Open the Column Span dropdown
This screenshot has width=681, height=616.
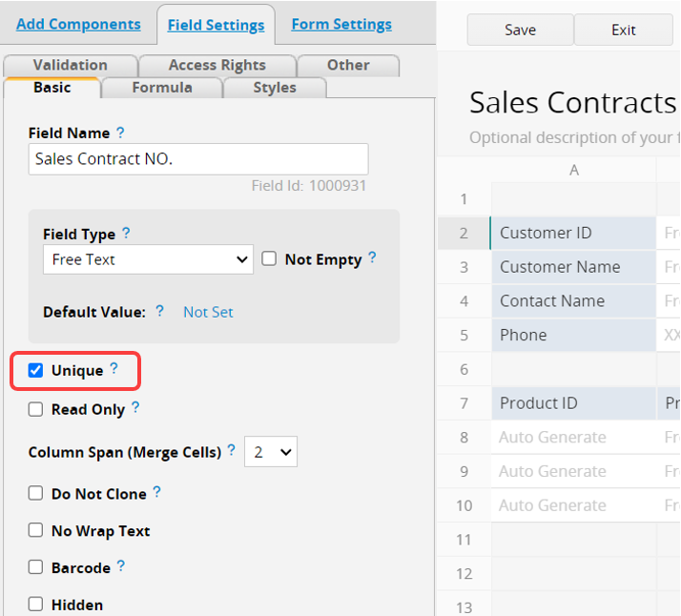(x=271, y=452)
